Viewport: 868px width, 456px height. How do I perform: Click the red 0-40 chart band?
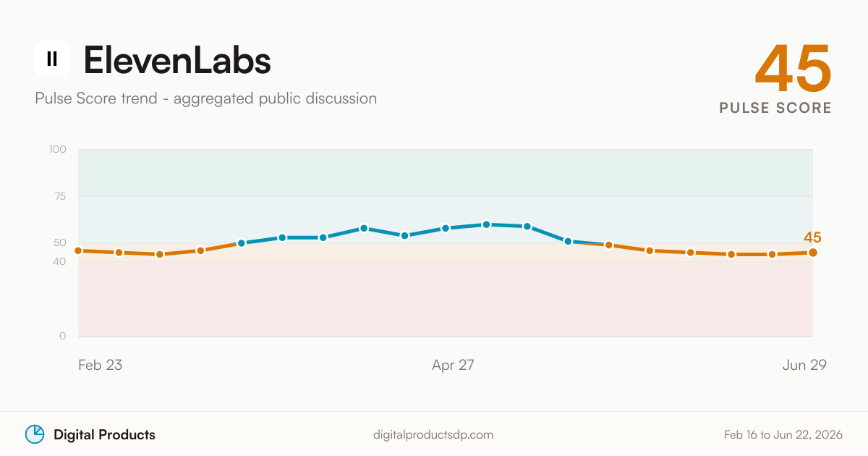pyautogui.click(x=446, y=299)
